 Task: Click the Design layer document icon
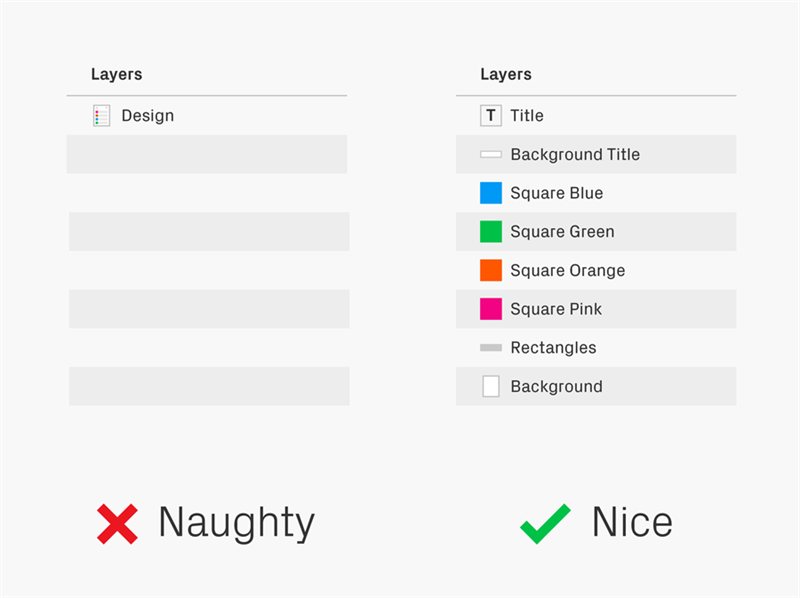(102, 116)
